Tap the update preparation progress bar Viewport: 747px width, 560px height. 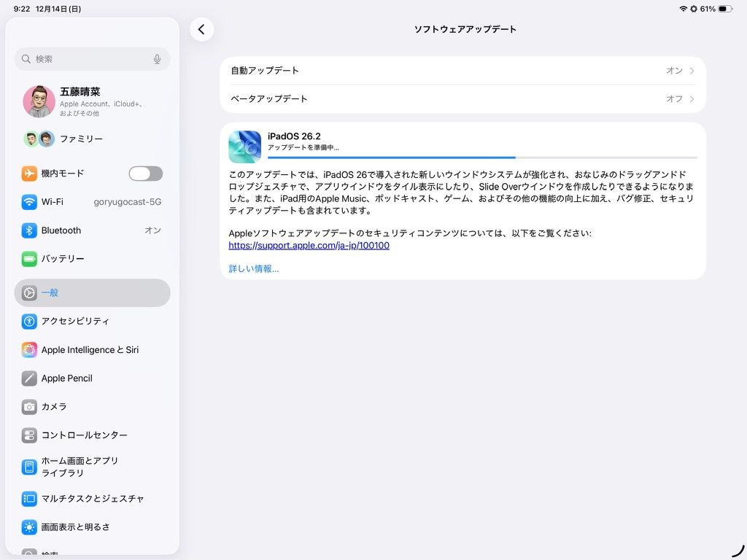(x=482, y=157)
